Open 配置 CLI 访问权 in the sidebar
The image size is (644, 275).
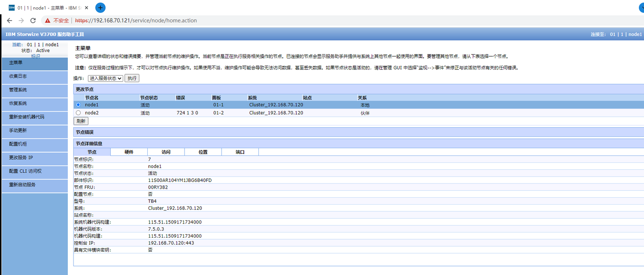(x=34, y=171)
